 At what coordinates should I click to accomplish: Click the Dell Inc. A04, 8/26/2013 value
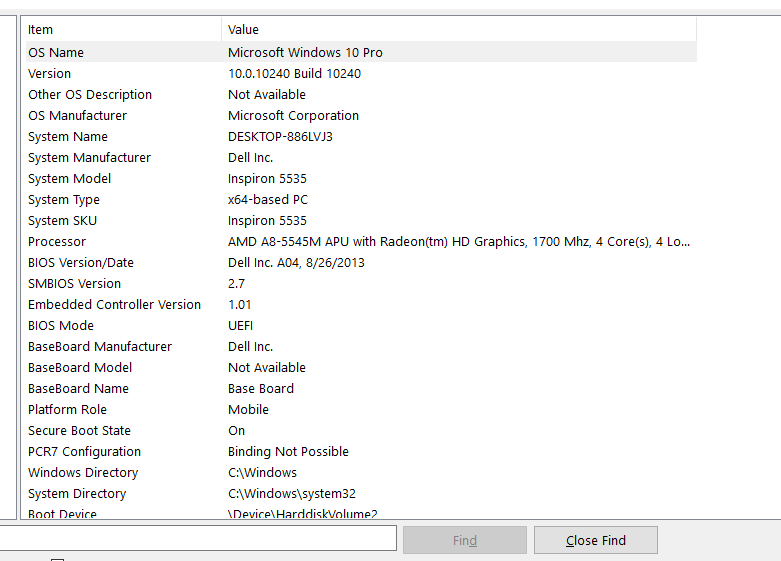[x=296, y=262]
